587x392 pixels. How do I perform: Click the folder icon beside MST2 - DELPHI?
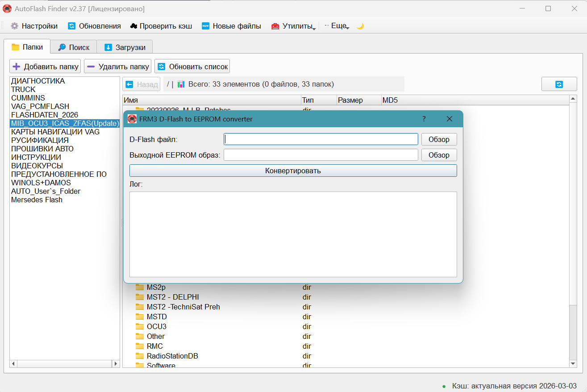pos(140,297)
